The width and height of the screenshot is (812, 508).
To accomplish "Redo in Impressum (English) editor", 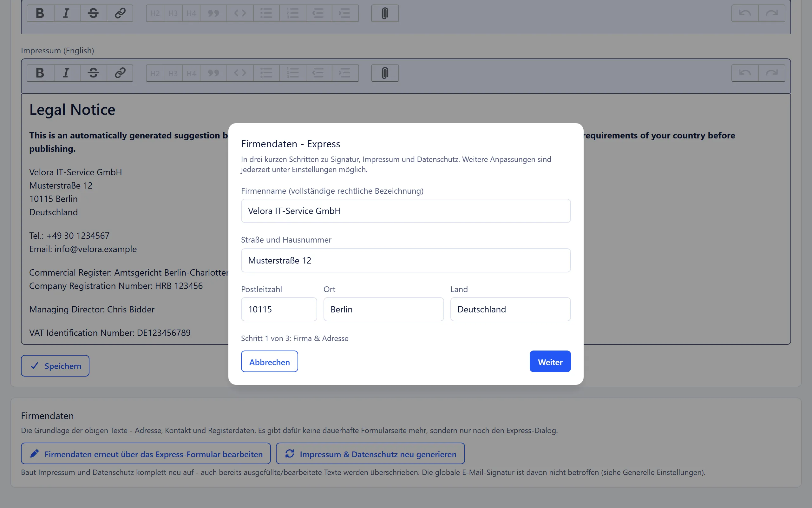I will coord(771,73).
